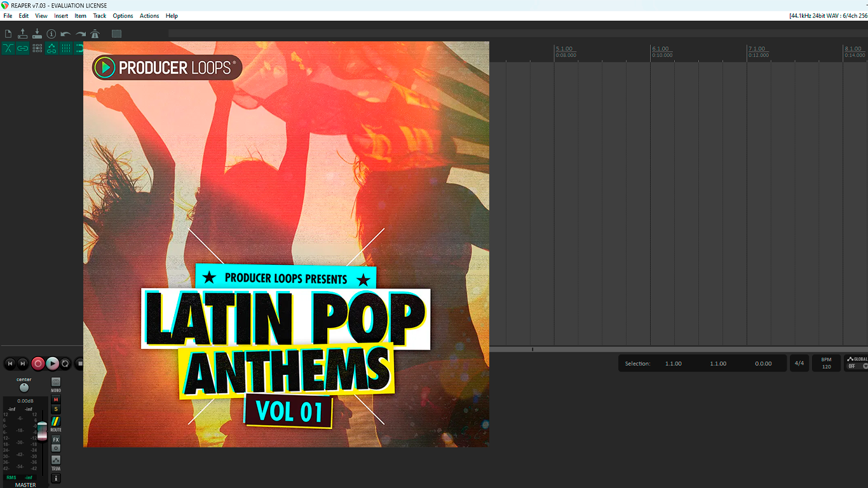
Task: Save project via download-arrow toolbar icon
Action: coord(37,34)
